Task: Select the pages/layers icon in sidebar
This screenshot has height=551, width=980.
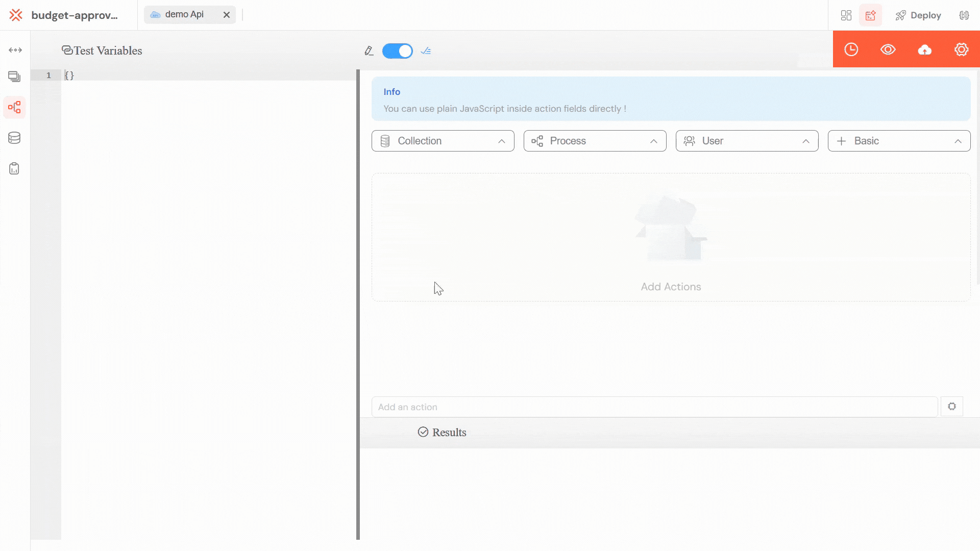Action: tap(15, 77)
